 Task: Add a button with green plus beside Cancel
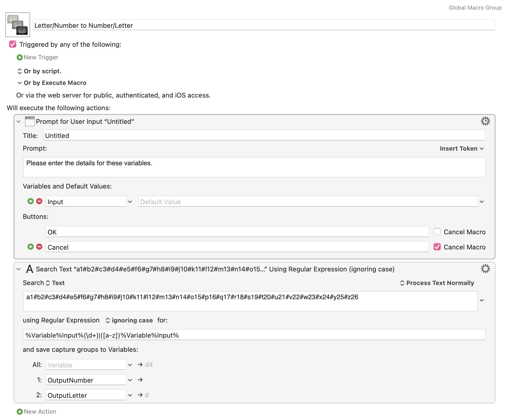tap(31, 247)
